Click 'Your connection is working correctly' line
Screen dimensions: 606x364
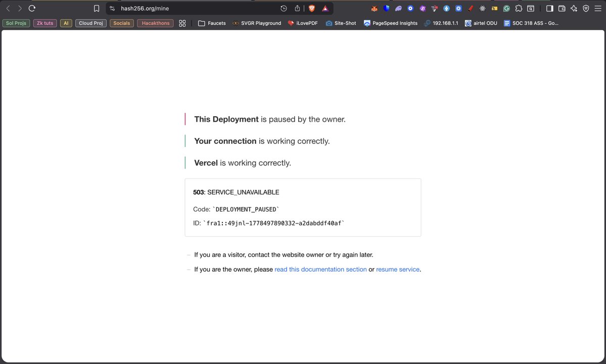(262, 141)
